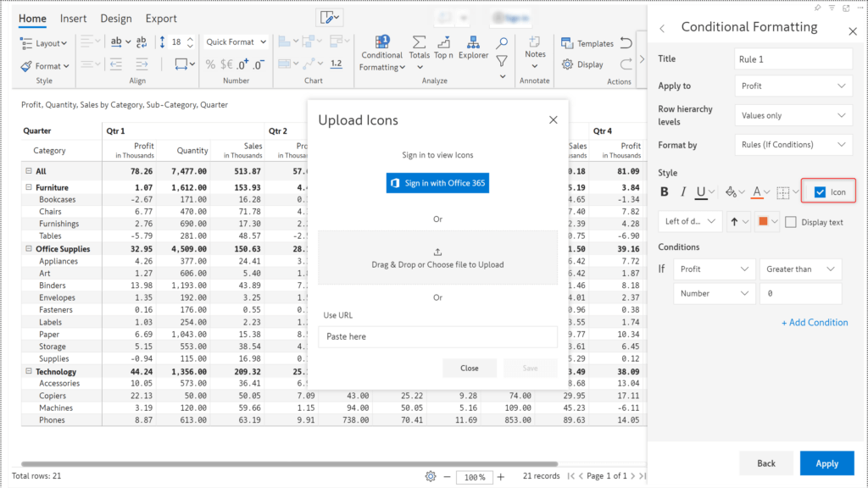Open the Row hierarchy levels dropdown
This screenshot has height=488, width=868.
[x=793, y=115]
